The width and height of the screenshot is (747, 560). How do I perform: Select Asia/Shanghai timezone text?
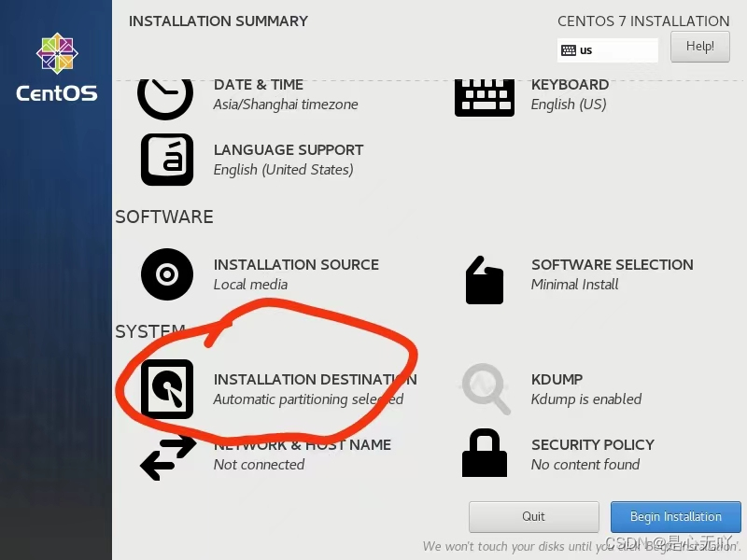coord(286,105)
